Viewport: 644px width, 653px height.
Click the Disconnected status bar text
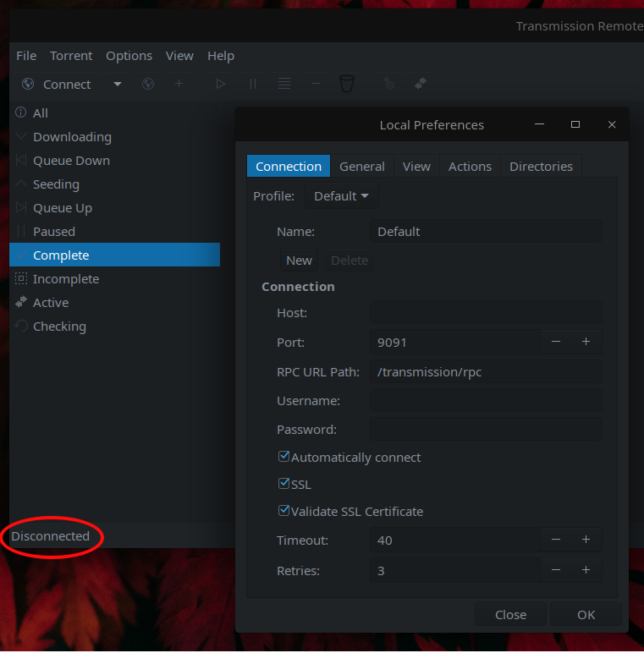tap(51, 535)
